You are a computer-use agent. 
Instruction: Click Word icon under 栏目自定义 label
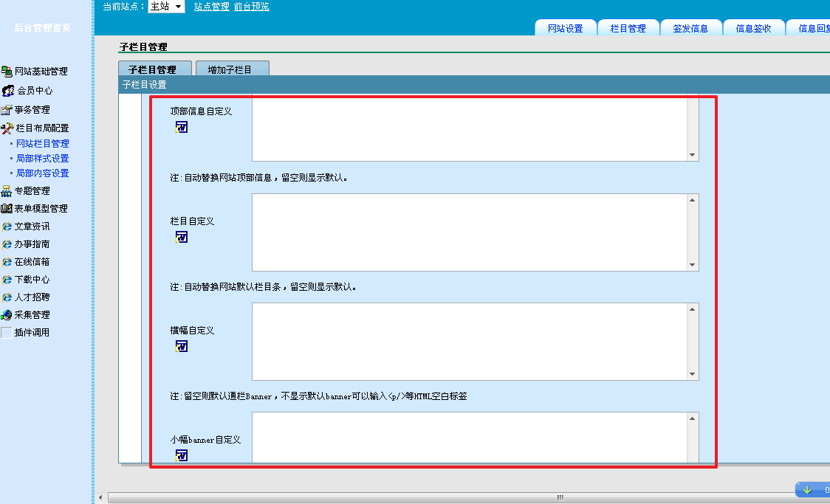click(181, 237)
